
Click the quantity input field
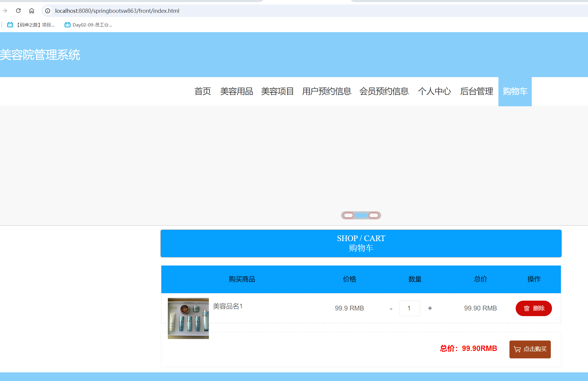(409, 308)
